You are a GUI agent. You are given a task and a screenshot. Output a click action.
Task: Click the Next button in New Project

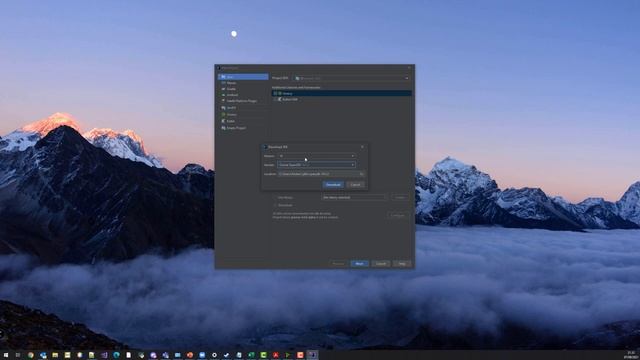click(359, 264)
